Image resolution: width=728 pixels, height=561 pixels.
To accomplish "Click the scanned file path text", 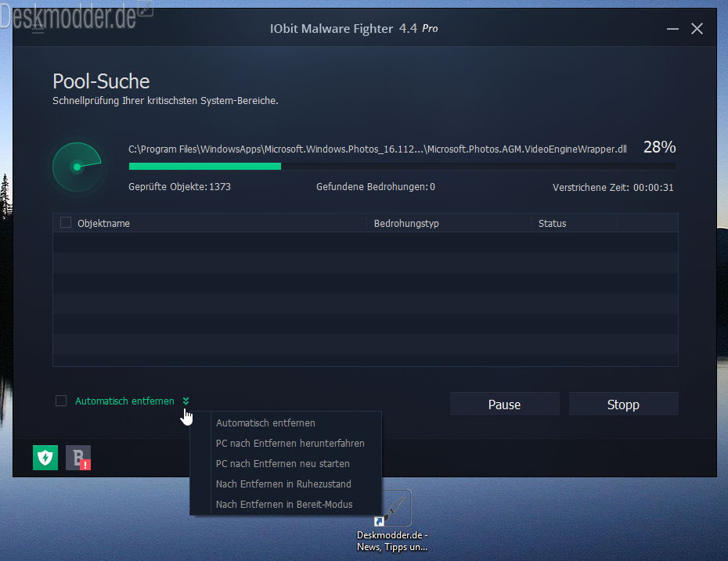I will tap(377, 149).
